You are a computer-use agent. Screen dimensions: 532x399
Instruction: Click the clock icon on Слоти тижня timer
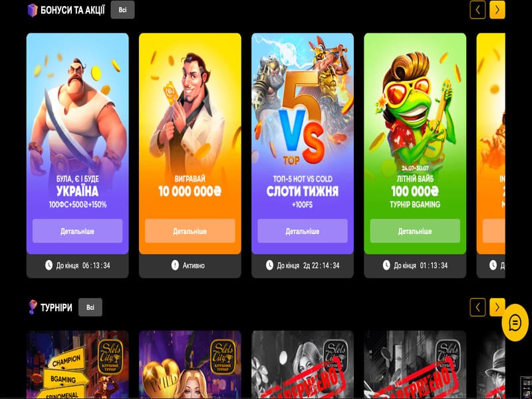(269, 265)
